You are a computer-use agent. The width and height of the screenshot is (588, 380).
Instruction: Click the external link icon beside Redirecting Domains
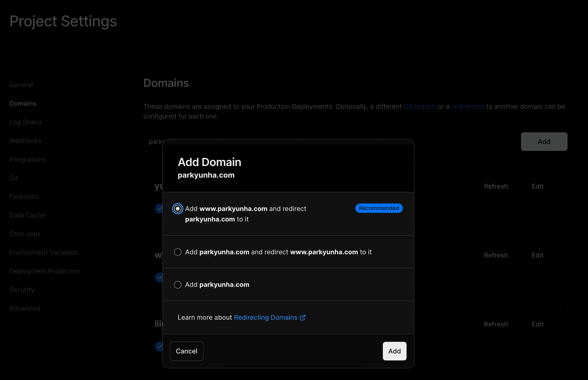point(303,318)
